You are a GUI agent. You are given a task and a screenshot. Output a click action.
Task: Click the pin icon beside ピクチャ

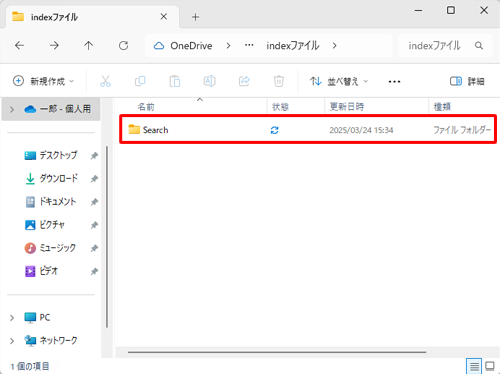(x=94, y=225)
